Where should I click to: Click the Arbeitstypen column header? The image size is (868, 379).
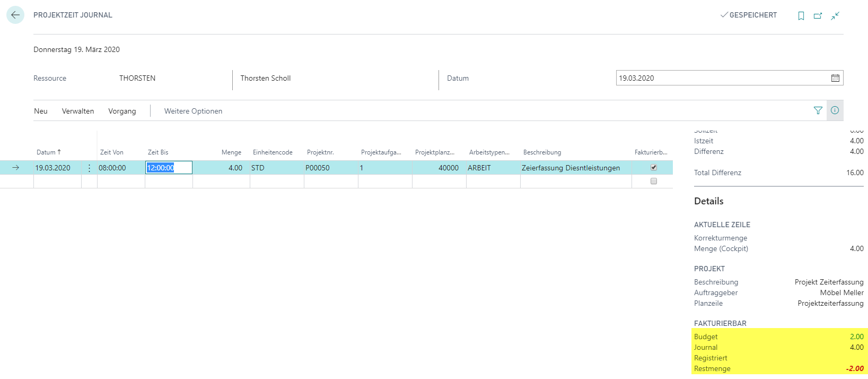click(489, 152)
